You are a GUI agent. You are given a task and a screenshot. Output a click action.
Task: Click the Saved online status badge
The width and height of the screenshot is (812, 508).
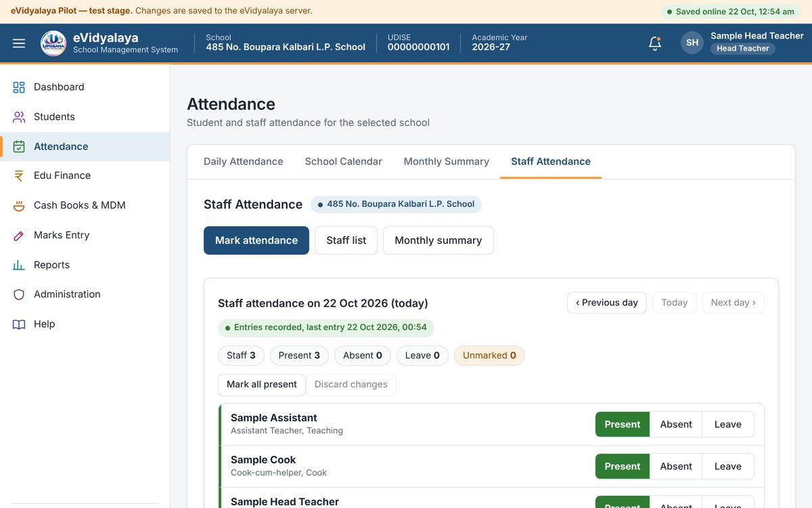pyautogui.click(x=731, y=12)
